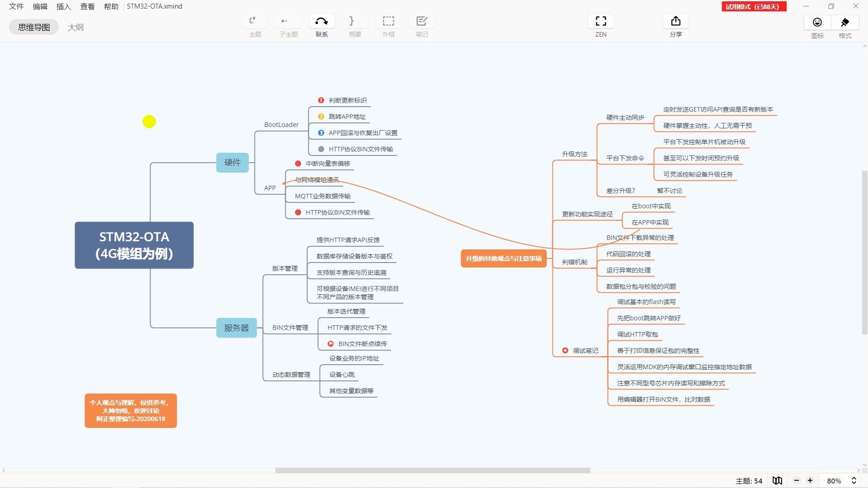Viewport: 868px width, 488px height.
Task: Enter ZEN mode
Action: coord(601,21)
